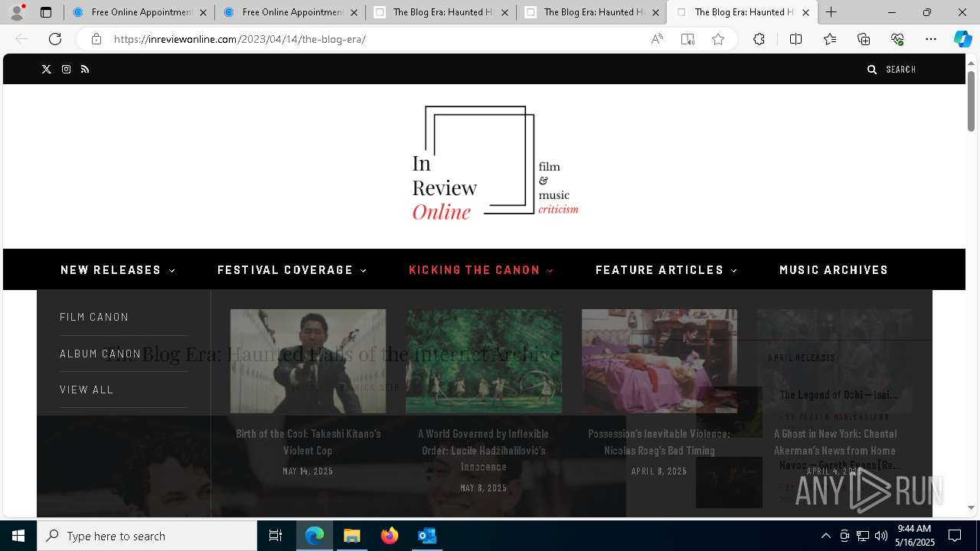This screenshot has height=551, width=980.
Task: Open Settings and more menu
Action: coord(931,39)
